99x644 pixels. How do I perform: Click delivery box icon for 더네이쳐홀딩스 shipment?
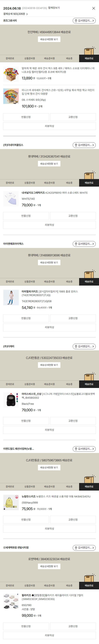pos(89,175)
